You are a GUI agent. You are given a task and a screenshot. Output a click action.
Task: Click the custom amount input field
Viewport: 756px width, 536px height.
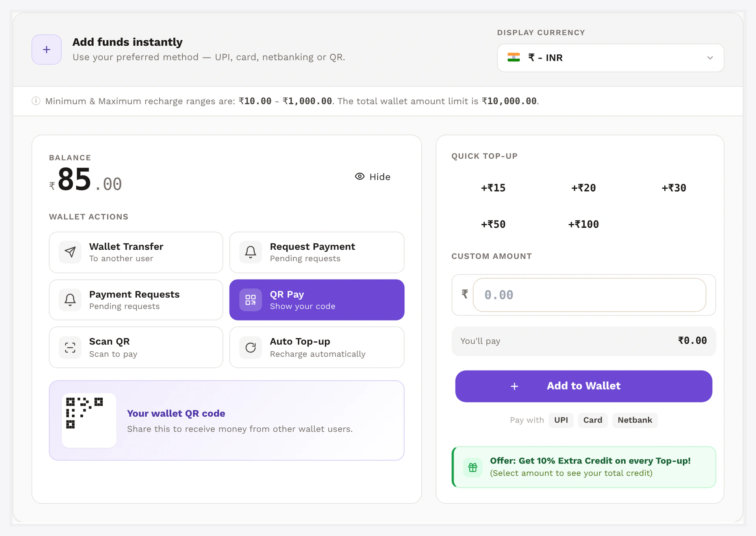589,295
